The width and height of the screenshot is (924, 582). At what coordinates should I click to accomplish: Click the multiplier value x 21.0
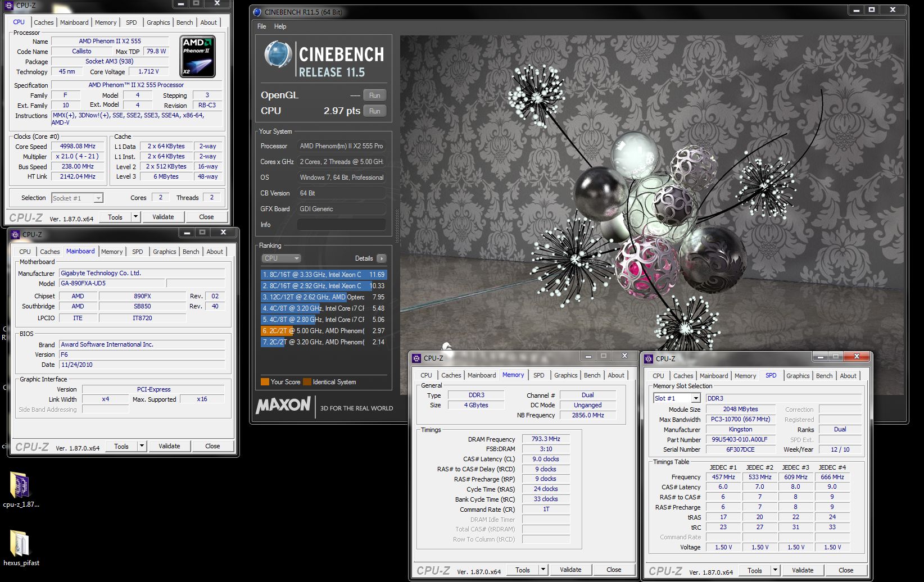pos(78,156)
